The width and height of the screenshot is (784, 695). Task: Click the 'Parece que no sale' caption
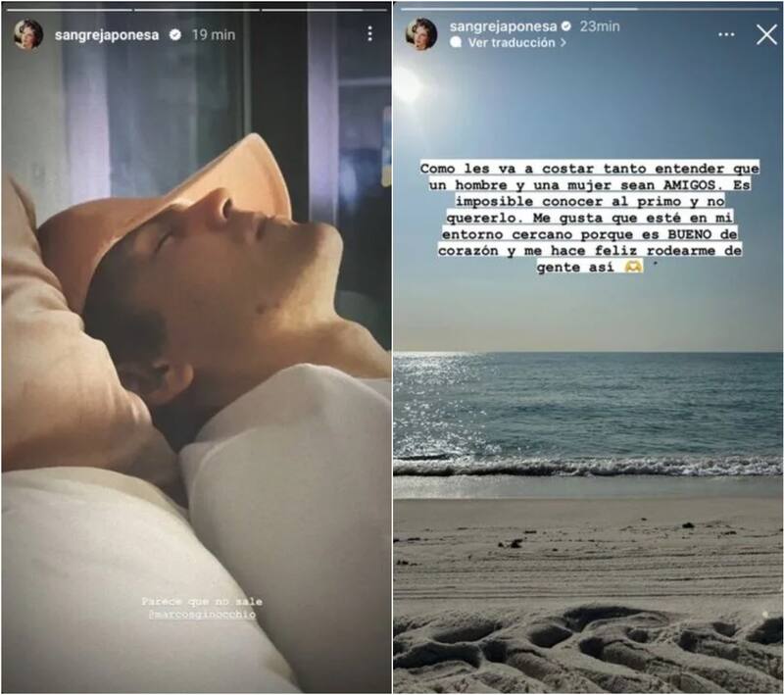[x=202, y=602]
